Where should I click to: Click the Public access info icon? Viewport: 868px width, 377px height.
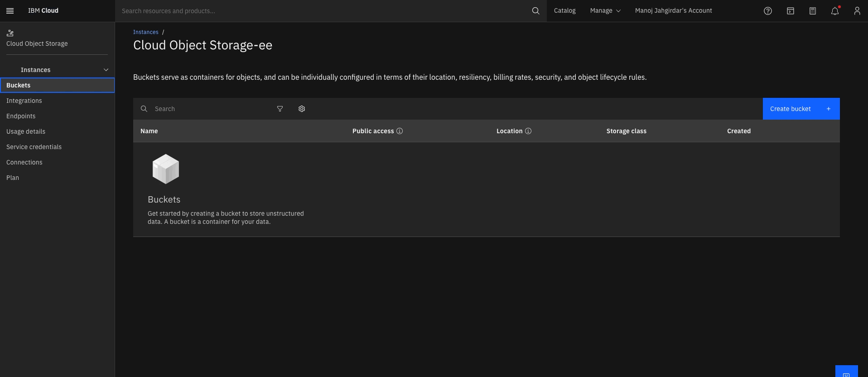click(400, 131)
